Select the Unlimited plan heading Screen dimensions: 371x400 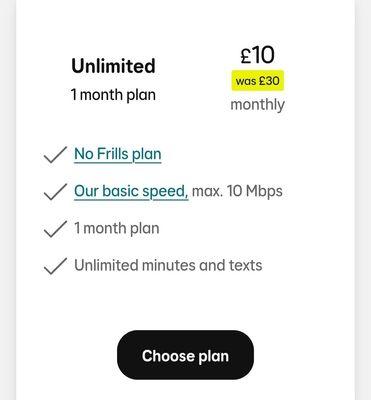point(113,66)
